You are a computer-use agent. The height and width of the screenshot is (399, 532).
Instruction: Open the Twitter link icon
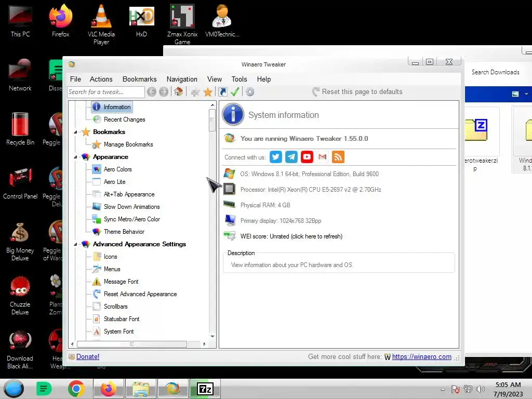click(x=276, y=157)
